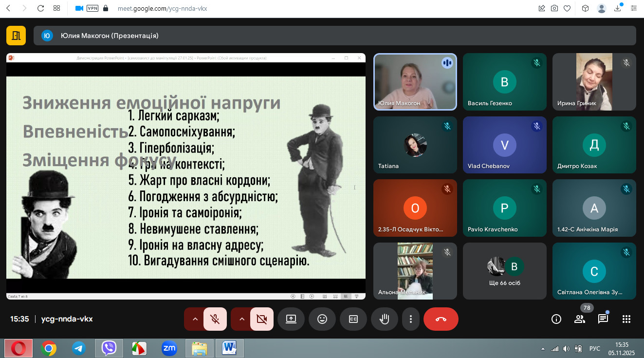Reload the page in the browser
This screenshot has height=358, width=644.
tap(41, 8)
